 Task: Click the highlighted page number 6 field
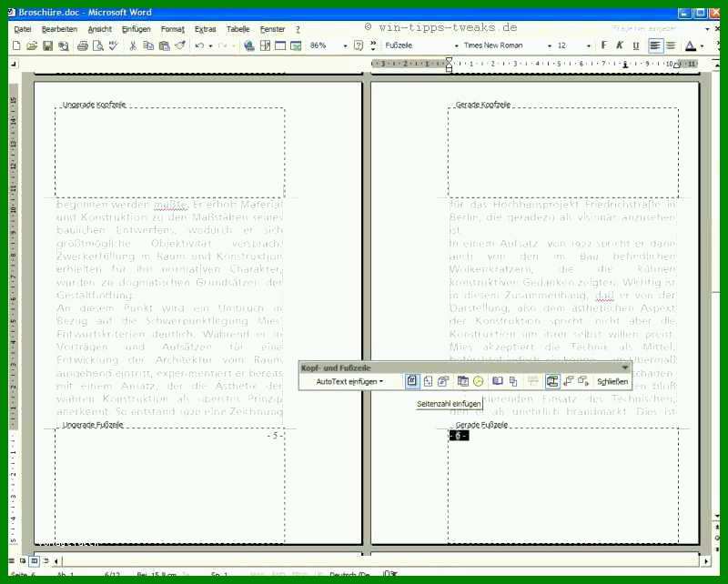tap(459, 436)
